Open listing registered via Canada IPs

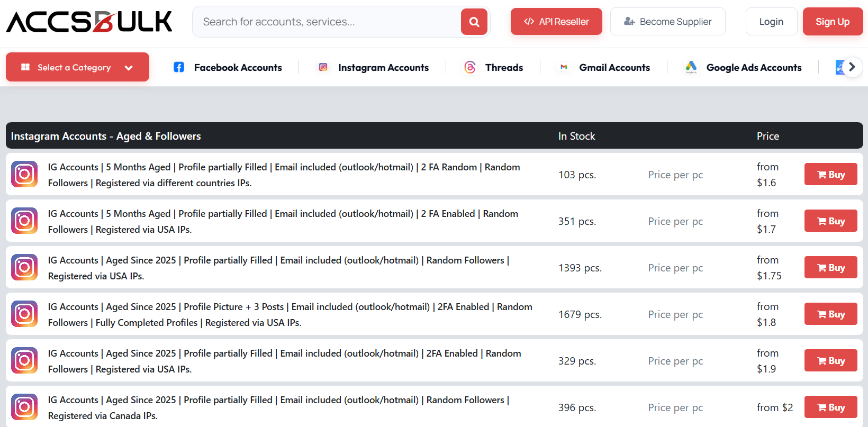click(x=279, y=407)
